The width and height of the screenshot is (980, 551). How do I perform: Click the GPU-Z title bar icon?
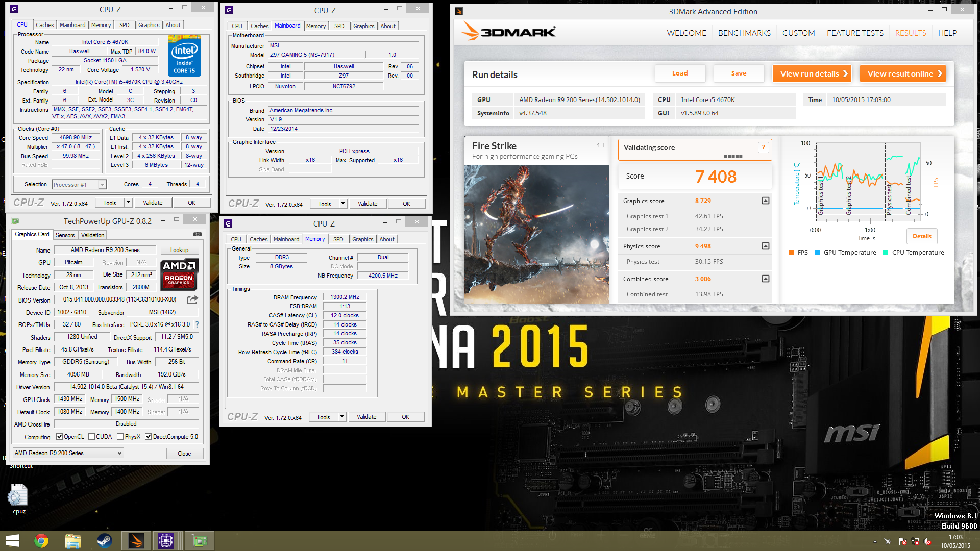pyautogui.click(x=15, y=221)
